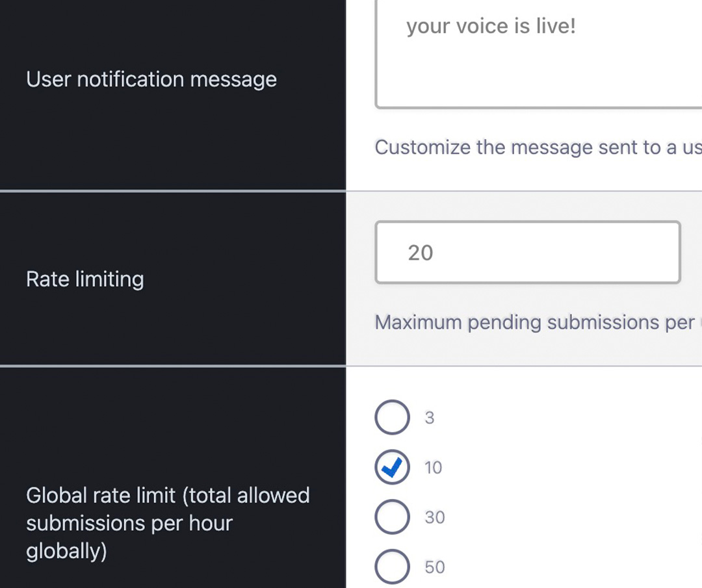Click the 'your voice is live!' text
Screen dimensions: 702x588
click(x=491, y=27)
